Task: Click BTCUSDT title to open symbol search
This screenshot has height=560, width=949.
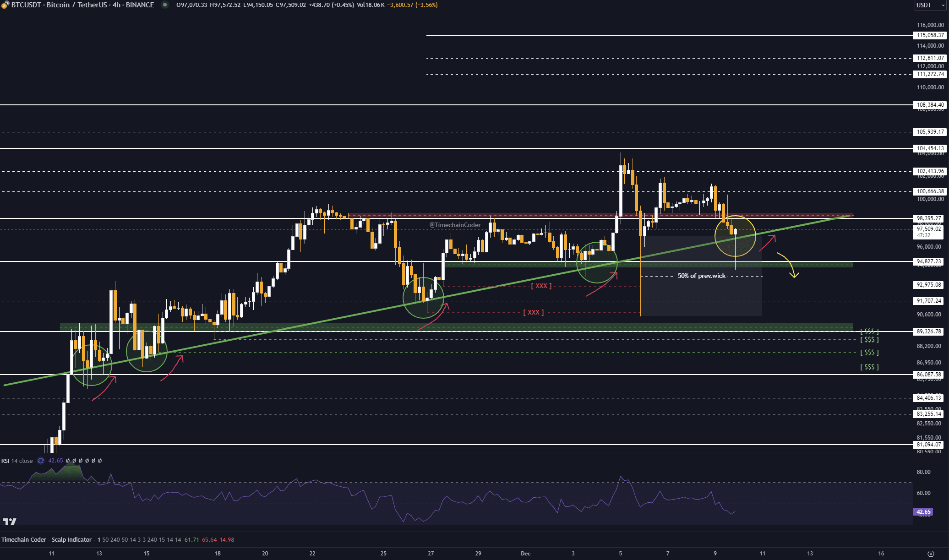Action: 25,5
